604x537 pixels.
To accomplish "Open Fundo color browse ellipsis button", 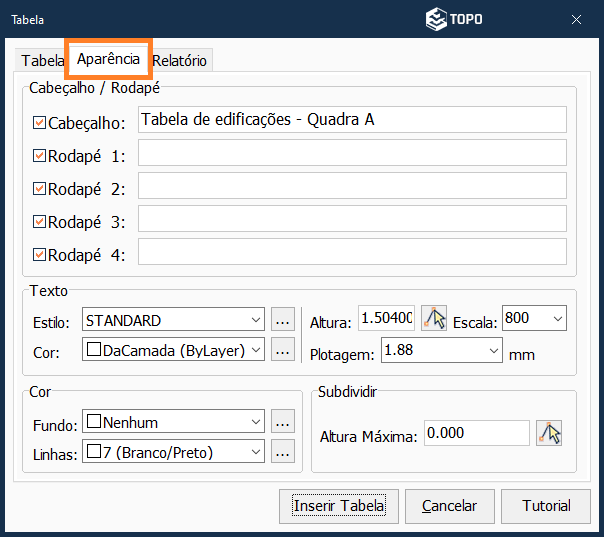I will (283, 422).
